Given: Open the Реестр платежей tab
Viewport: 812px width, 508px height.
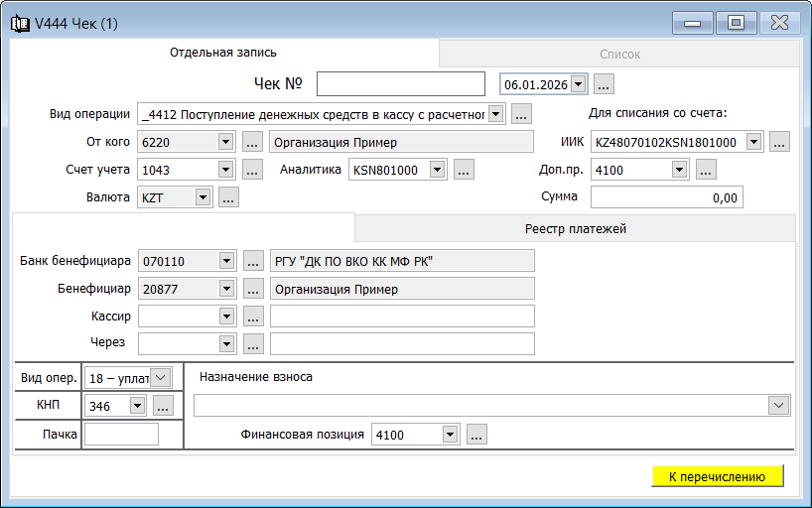Looking at the screenshot, I should tap(575, 228).
